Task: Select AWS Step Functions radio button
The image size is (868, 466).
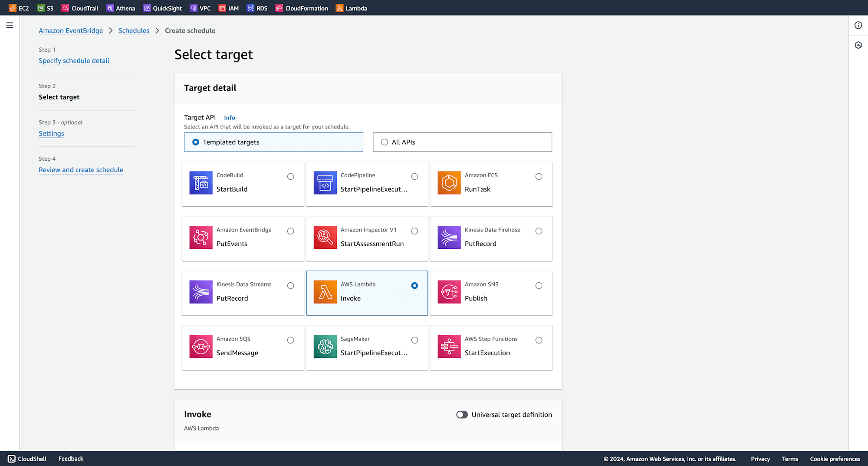Action: click(539, 340)
